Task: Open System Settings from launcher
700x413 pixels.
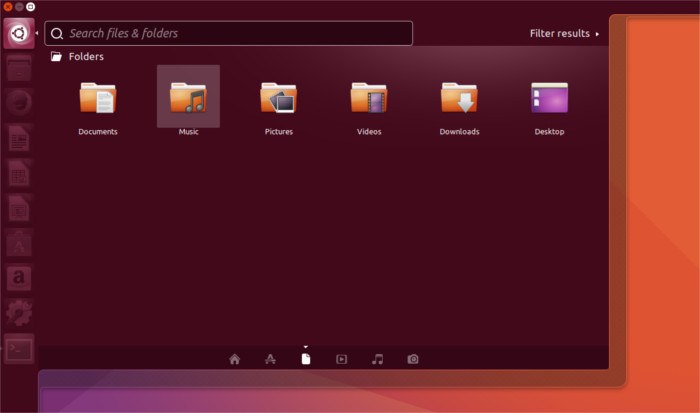Action: click(19, 313)
